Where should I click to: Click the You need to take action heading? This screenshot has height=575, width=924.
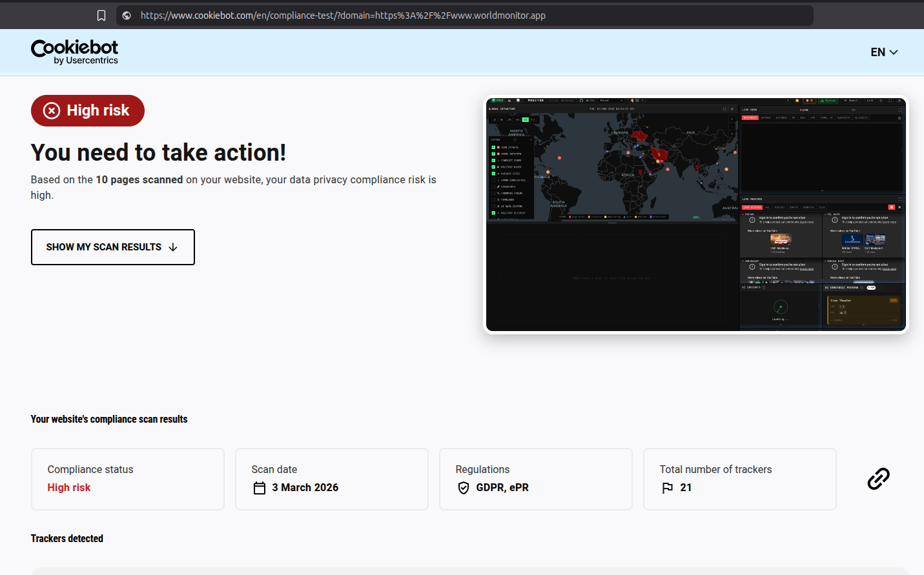tap(158, 153)
